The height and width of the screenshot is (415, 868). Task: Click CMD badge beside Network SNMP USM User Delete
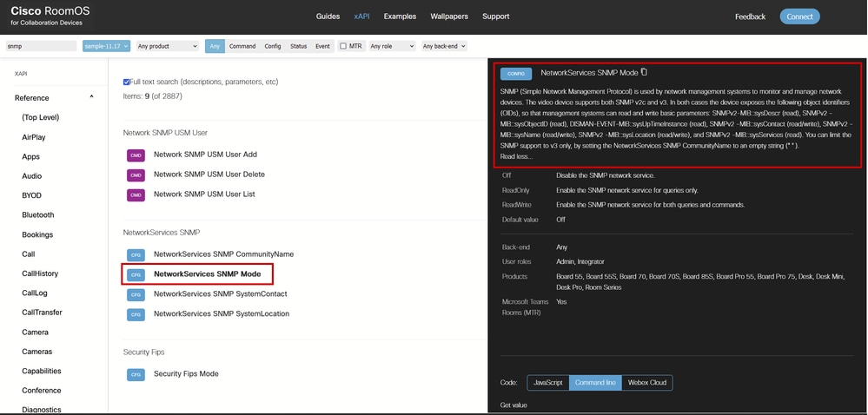click(x=136, y=175)
